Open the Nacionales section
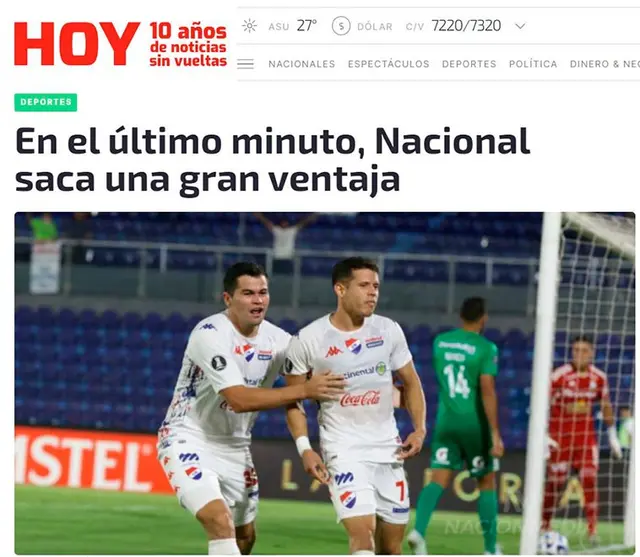 (302, 64)
